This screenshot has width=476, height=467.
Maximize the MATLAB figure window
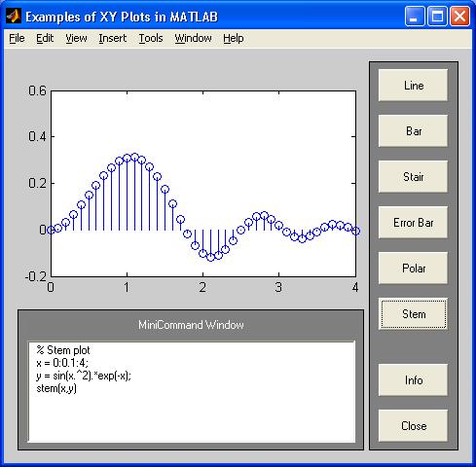click(437, 17)
